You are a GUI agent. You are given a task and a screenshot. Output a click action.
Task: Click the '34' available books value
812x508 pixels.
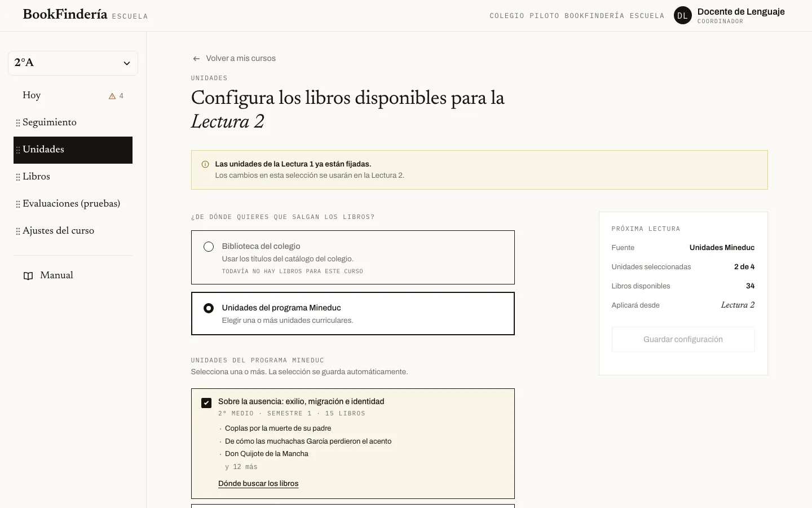click(x=750, y=286)
